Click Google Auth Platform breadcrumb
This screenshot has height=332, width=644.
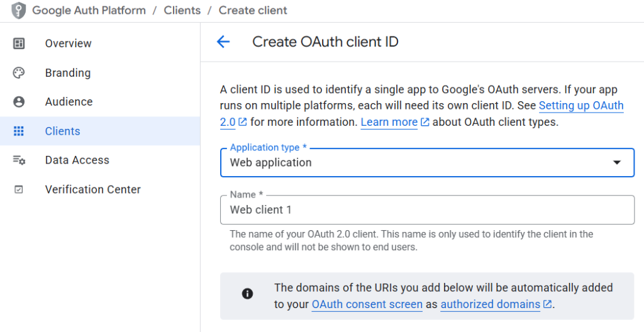[x=89, y=10]
